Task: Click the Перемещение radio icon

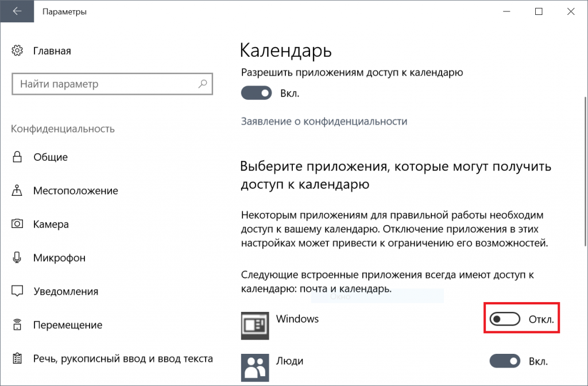Action: (x=17, y=325)
